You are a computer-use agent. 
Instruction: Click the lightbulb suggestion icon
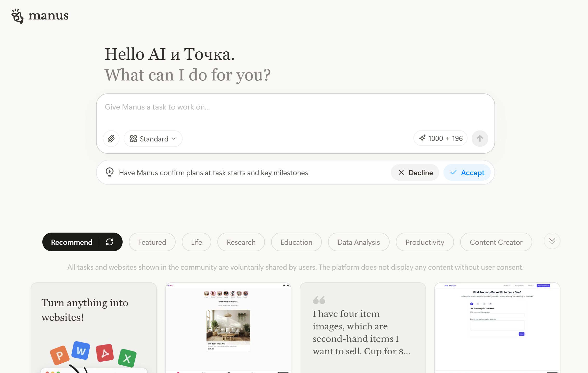(110, 172)
